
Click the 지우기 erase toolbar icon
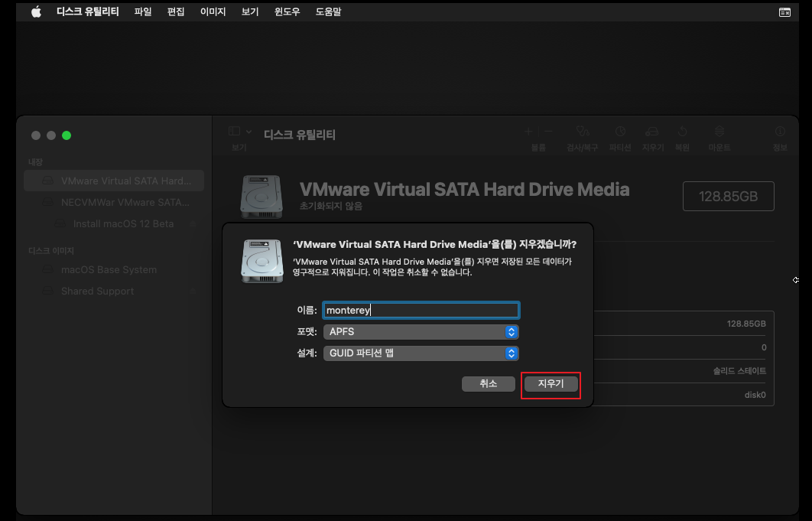coord(652,132)
